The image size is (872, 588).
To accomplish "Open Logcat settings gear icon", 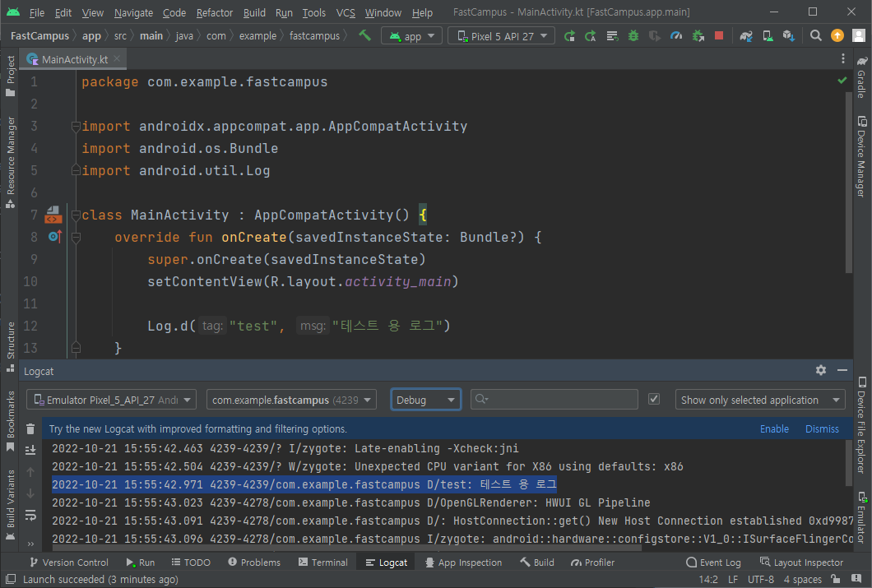I will click(x=821, y=370).
